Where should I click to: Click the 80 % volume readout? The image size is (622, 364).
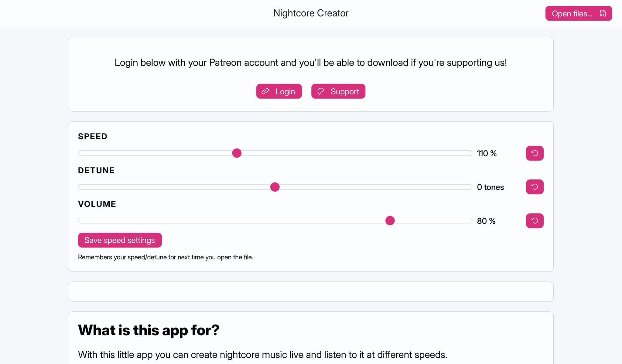point(486,221)
